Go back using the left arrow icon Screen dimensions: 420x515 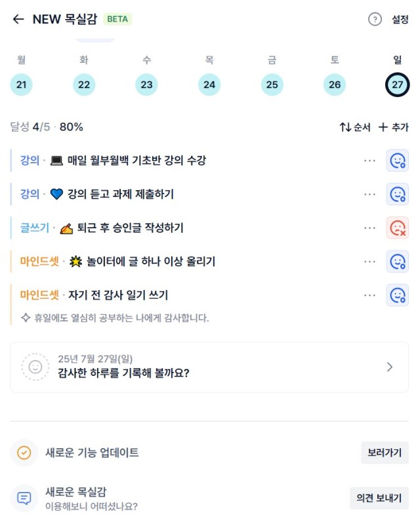(18, 20)
